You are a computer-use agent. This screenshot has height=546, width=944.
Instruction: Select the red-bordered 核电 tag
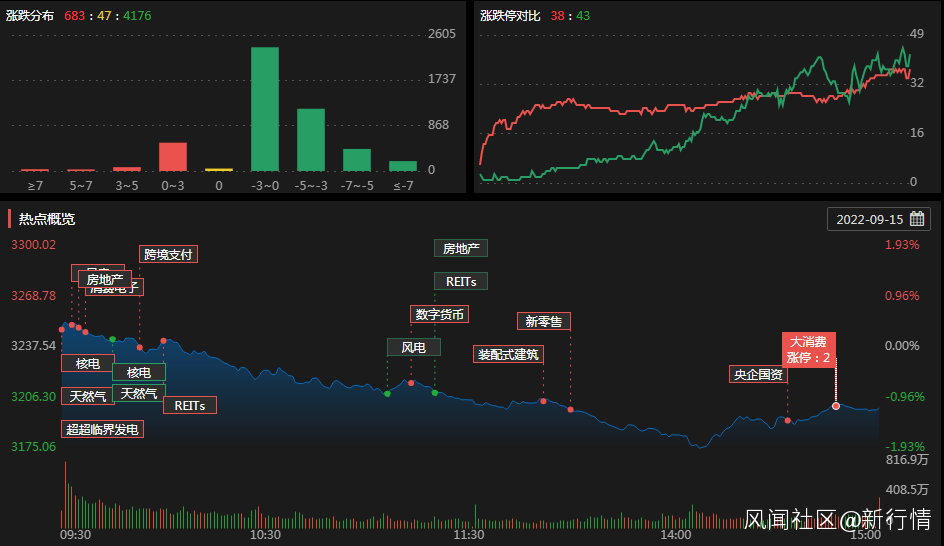(x=87, y=363)
